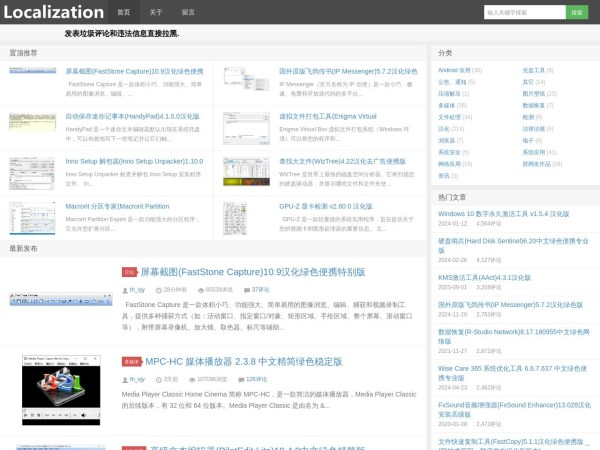
Task: Open the 关于 navigation menu item
Action: point(156,12)
